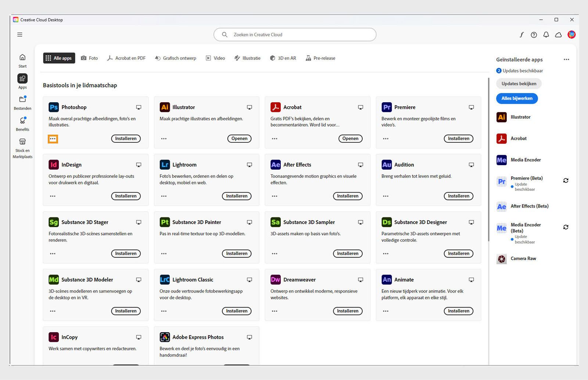Click the Lightroom Classic app icon
Viewport: 588px width, 380px height.
tap(165, 280)
